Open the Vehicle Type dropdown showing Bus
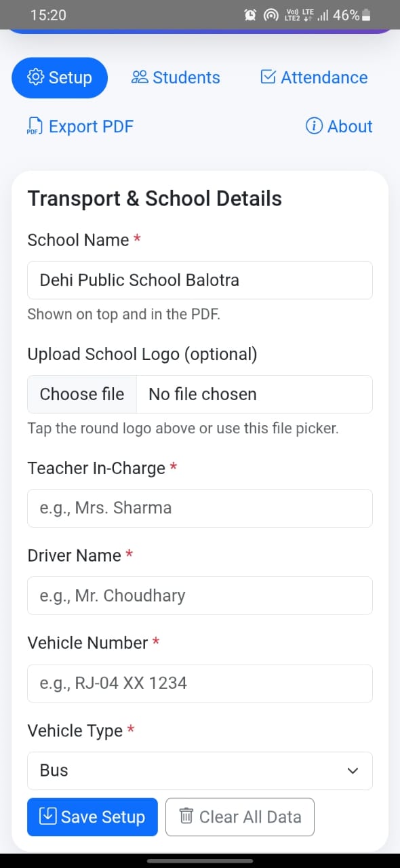Screen dimensions: 400x868 (x=200, y=770)
